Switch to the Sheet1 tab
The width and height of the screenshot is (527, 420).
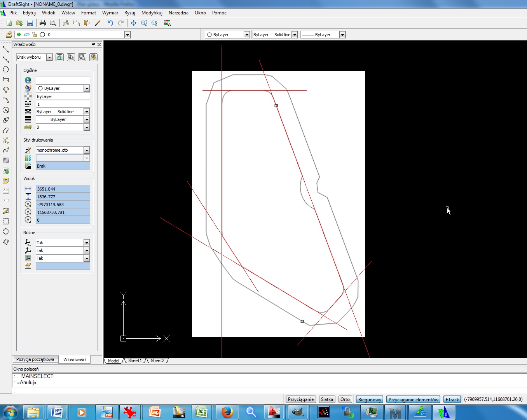pos(135,360)
